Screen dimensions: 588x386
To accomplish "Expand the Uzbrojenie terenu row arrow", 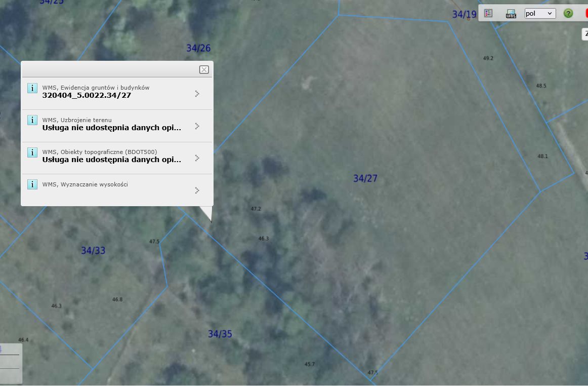I will pyautogui.click(x=197, y=126).
